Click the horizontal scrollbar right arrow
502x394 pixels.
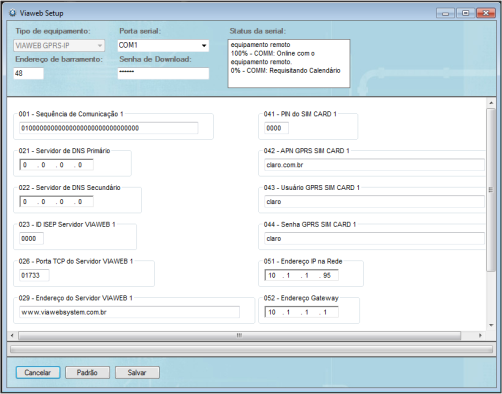[480, 335]
